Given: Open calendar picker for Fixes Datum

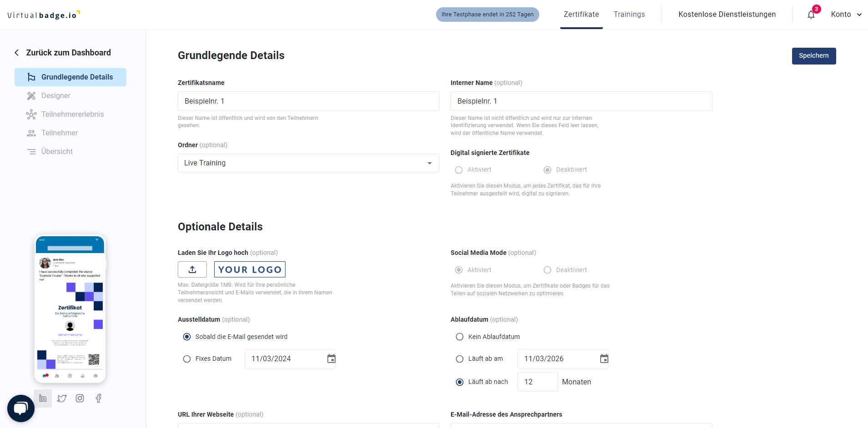Looking at the screenshot, I should (x=331, y=359).
